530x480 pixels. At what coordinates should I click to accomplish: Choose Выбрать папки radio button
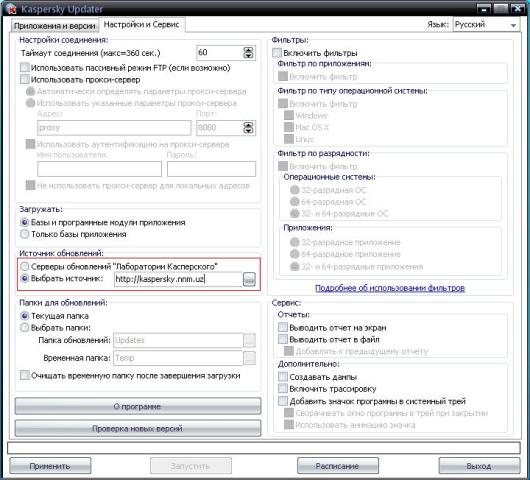(x=24, y=328)
